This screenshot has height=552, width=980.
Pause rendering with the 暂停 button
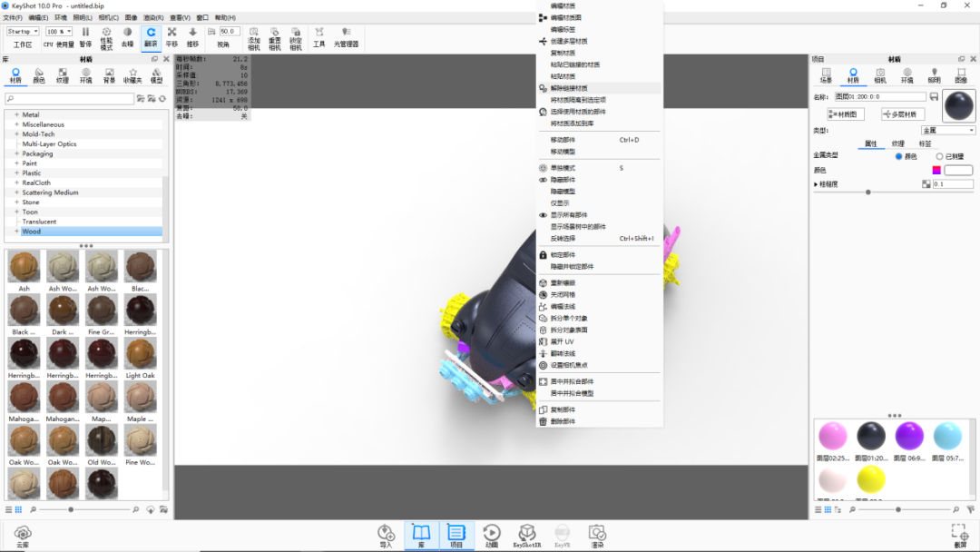click(85, 37)
